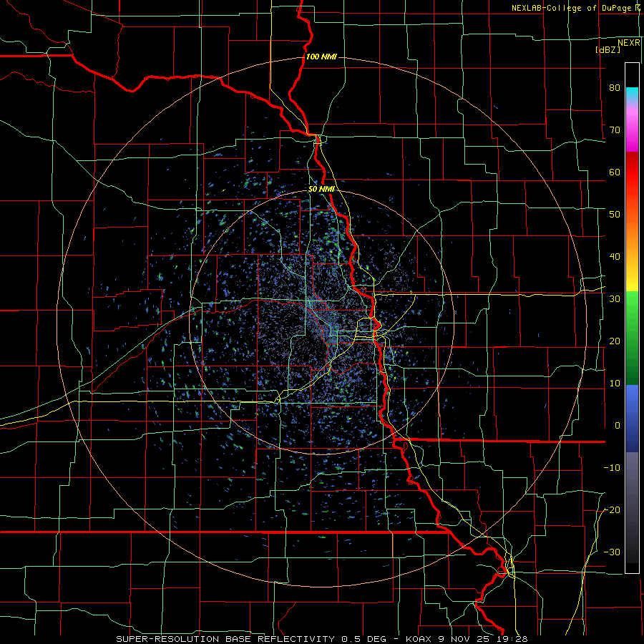644x644 pixels.
Task: Select the 30 value on the dBZ scale
Action: click(615, 298)
